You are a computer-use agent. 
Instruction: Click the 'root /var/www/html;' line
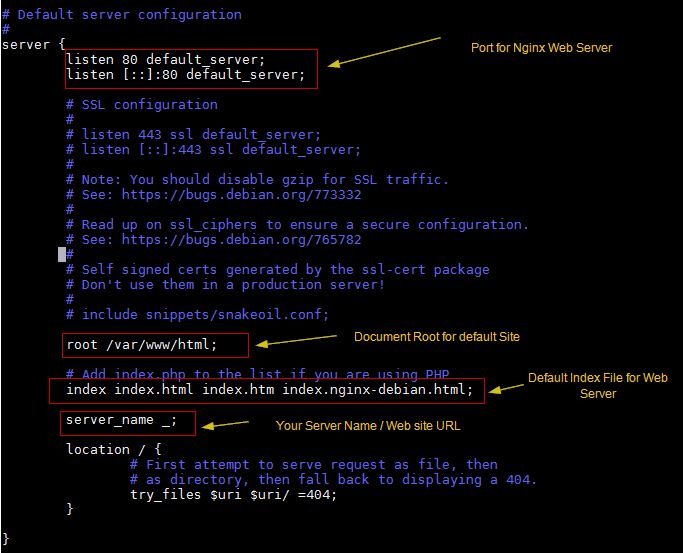[142, 345]
